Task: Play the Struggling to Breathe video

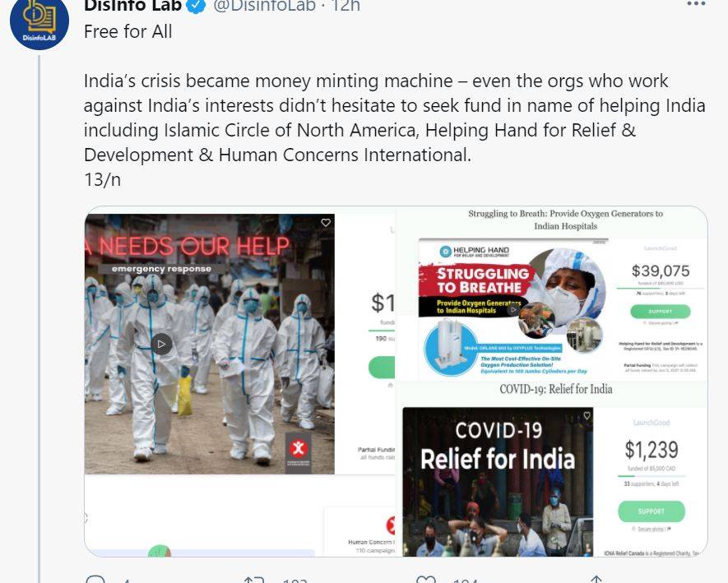Action: pos(513,309)
